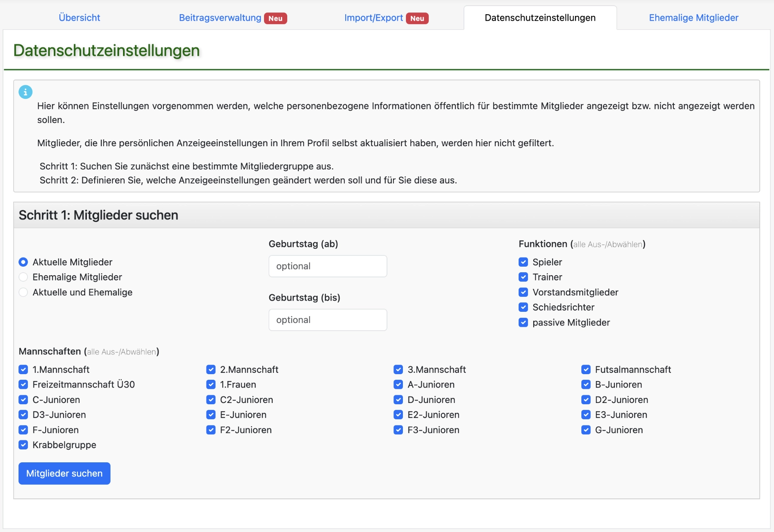Disable the F3-Junioren team checkbox

tap(398, 430)
